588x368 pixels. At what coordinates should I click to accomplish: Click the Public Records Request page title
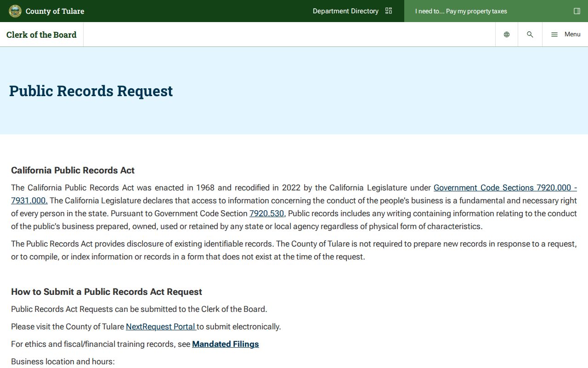[x=91, y=91]
